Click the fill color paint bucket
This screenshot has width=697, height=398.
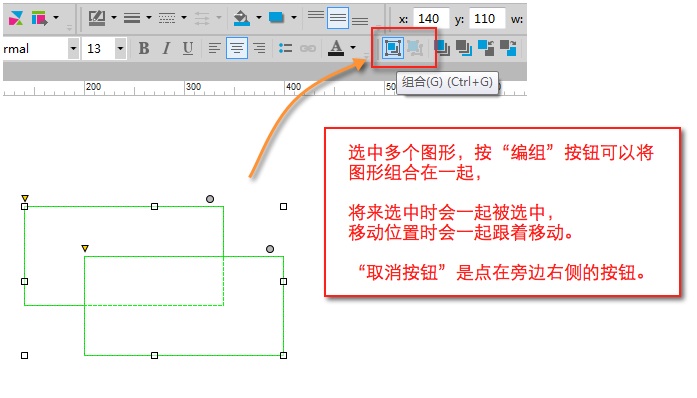click(241, 18)
